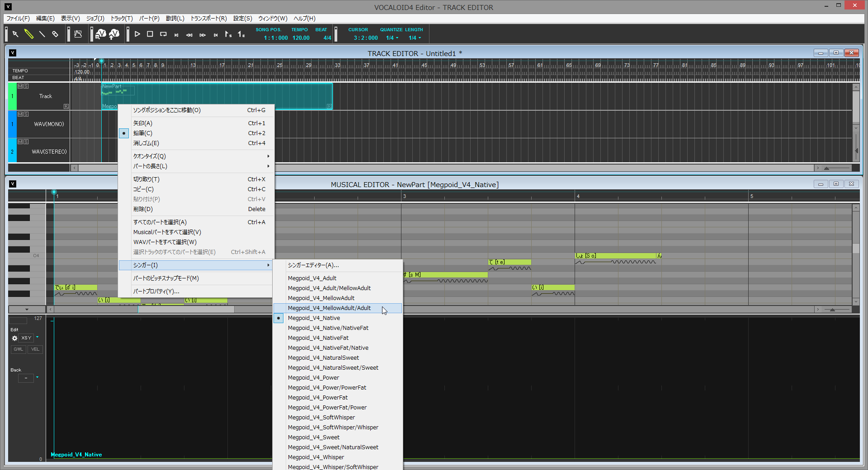Choose Megpoid_V4_MellowAdult/Adult singer
The width and height of the screenshot is (868, 470).
[x=338, y=308]
